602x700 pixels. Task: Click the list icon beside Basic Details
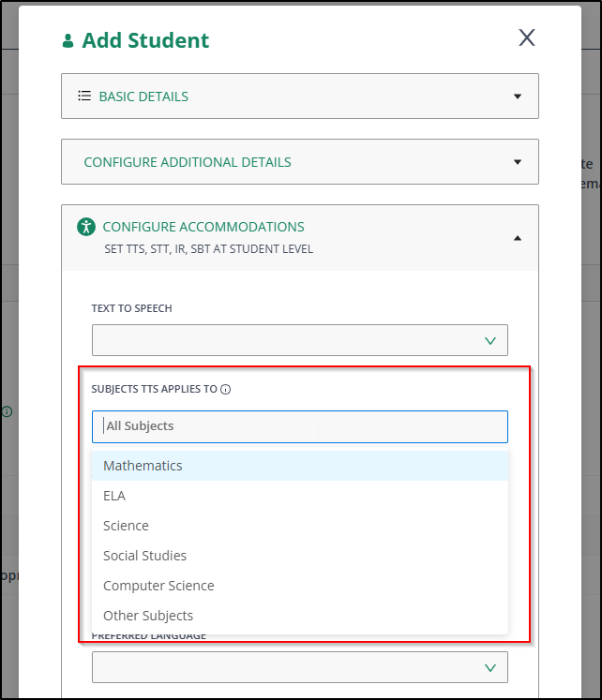point(84,96)
